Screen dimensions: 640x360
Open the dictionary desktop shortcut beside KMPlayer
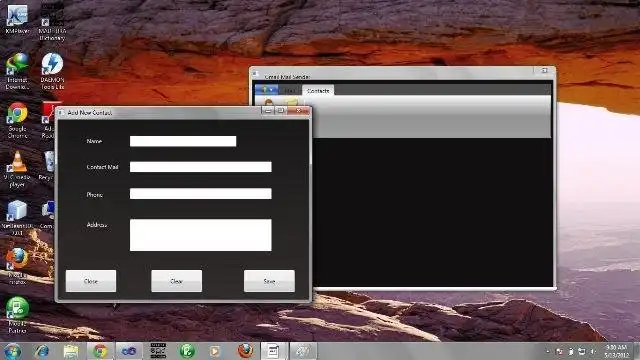[x=52, y=22]
